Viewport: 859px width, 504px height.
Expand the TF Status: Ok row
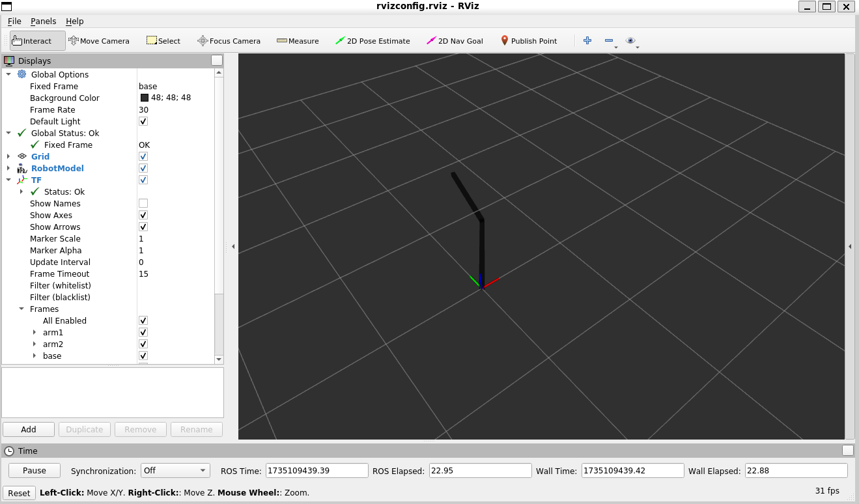coord(21,191)
